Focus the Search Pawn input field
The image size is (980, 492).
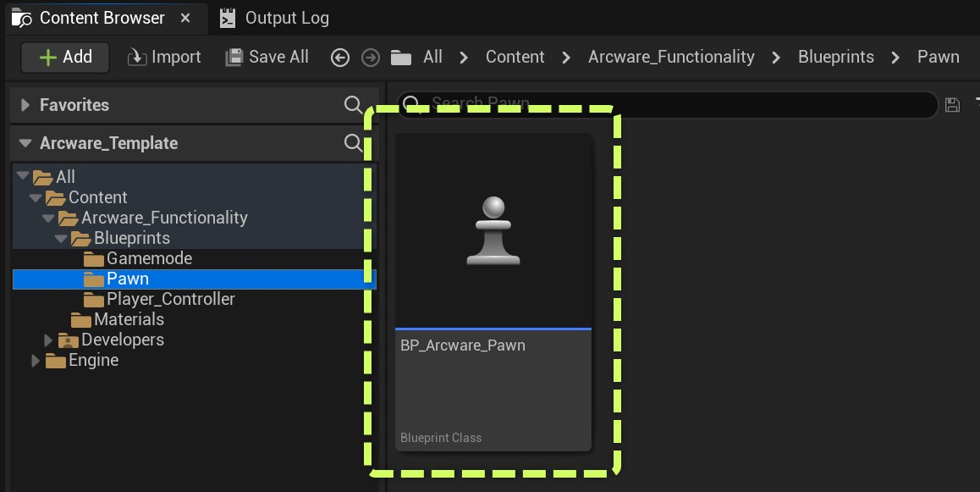pyautogui.click(x=669, y=104)
